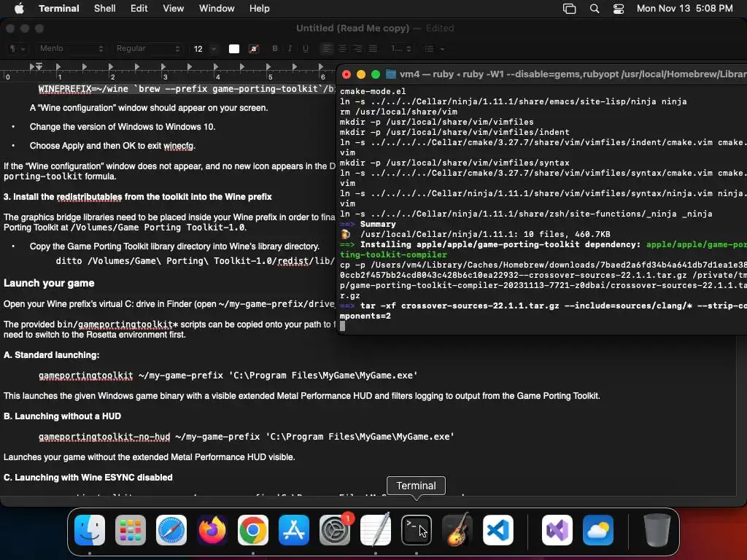Screen dimensions: 747x560
Task: Open System Settings with update badge
Action: 335,530
